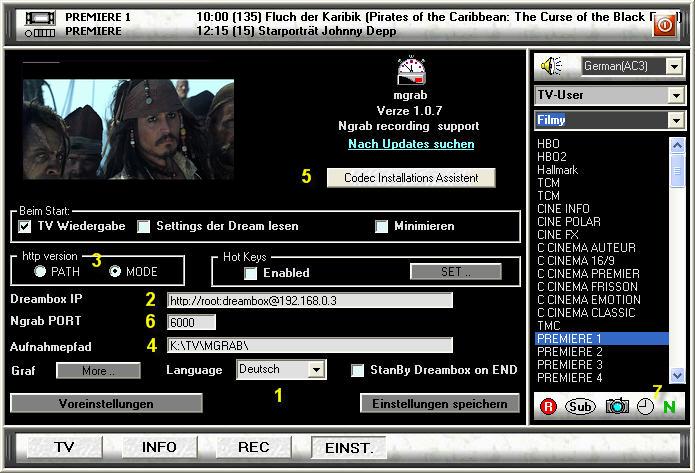Switch to the TV tab
Screen dimensions: 695x473
coord(64,447)
